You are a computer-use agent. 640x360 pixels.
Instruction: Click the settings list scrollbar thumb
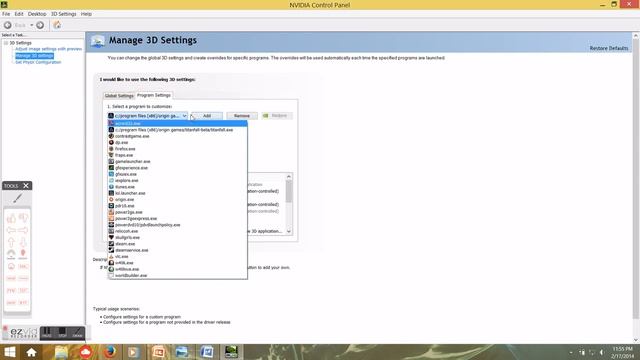[289, 191]
